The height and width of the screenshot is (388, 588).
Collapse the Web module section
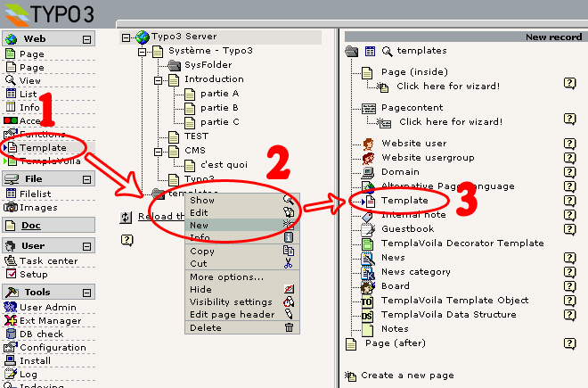click(86, 39)
